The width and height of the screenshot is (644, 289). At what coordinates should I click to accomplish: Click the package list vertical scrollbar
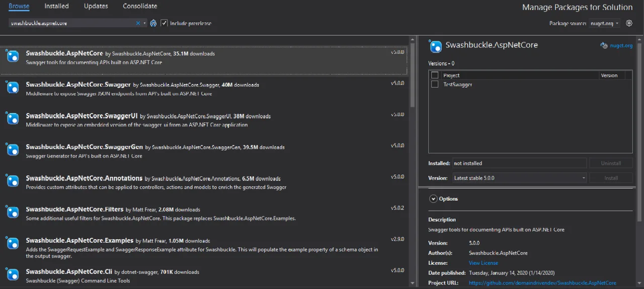(413, 161)
